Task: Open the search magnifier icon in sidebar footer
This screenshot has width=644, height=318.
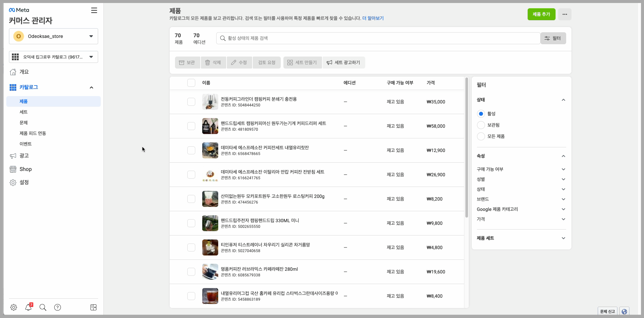Action: tap(43, 307)
